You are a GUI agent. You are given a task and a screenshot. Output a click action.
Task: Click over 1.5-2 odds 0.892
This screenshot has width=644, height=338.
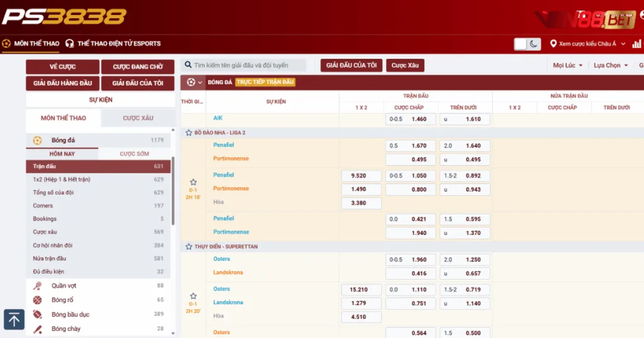pos(465,175)
